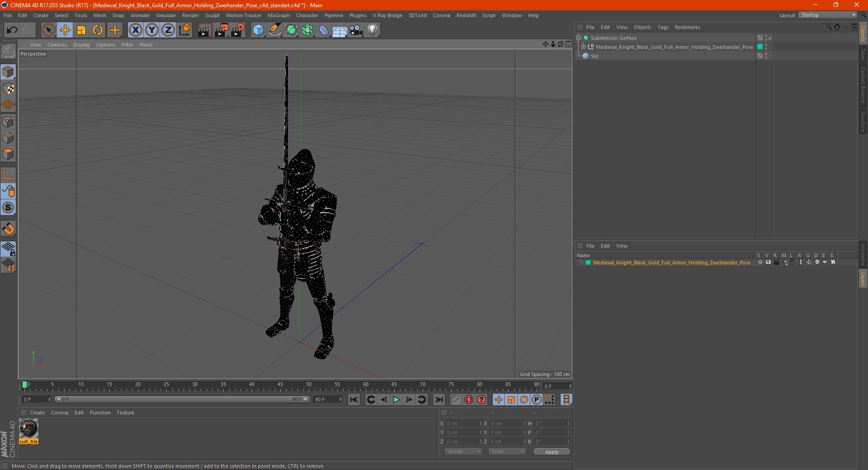The image size is (868, 470).
Task: Toggle coordinate system icon
Action: pos(185,30)
